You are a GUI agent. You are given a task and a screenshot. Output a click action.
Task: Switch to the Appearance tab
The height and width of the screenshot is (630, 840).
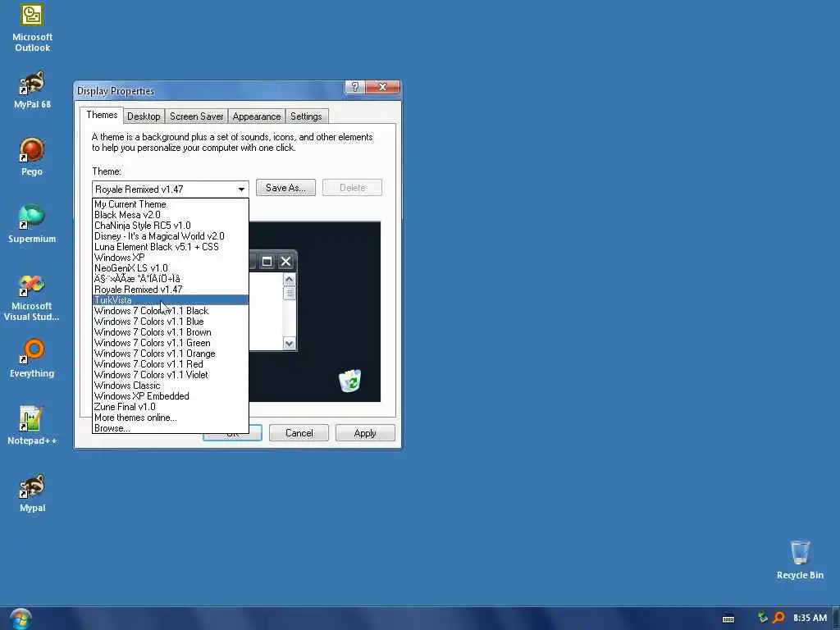[257, 116]
